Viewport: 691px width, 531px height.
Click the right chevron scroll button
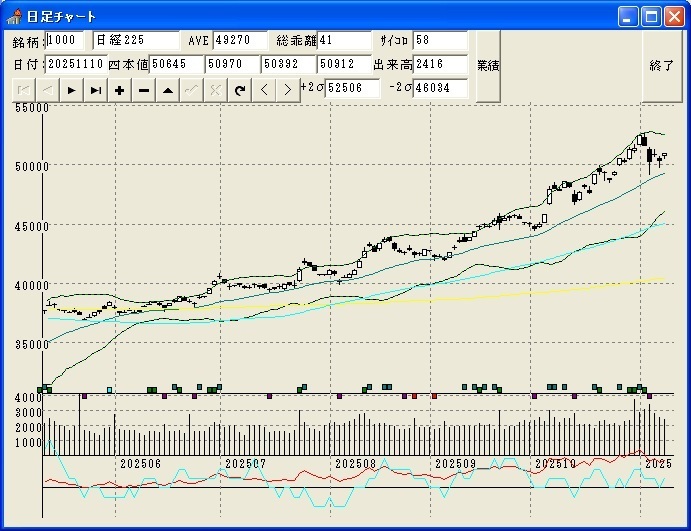point(287,90)
